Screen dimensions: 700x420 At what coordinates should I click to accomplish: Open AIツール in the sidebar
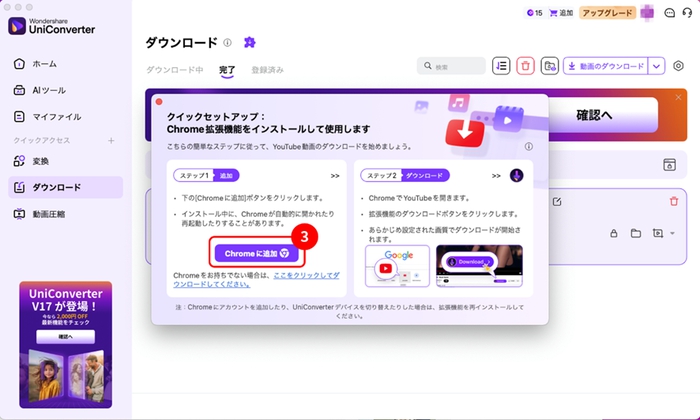(x=50, y=91)
